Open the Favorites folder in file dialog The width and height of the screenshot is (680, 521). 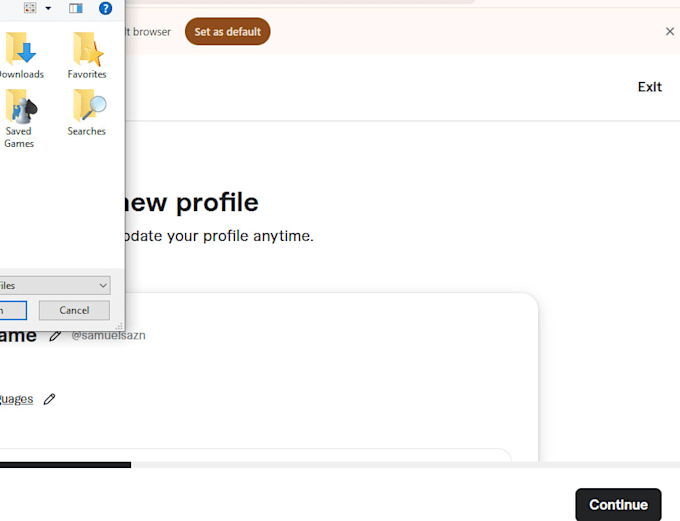tap(87, 55)
